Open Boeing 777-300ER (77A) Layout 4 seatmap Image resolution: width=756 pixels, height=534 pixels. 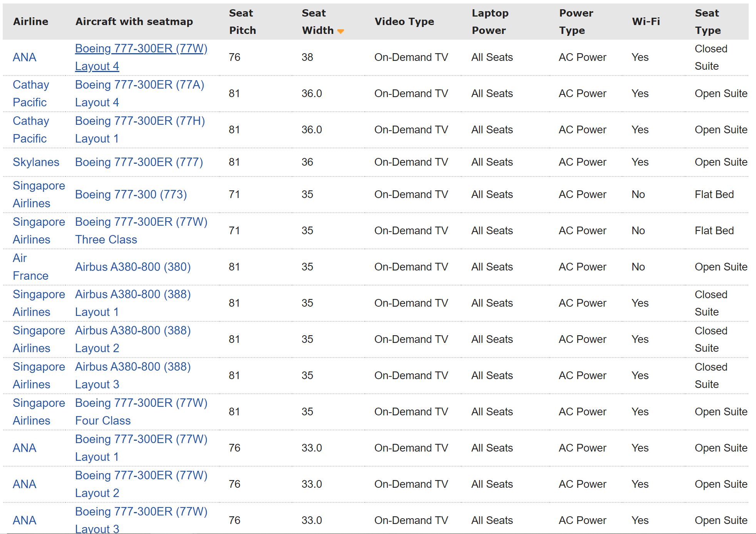pyautogui.click(x=140, y=94)
